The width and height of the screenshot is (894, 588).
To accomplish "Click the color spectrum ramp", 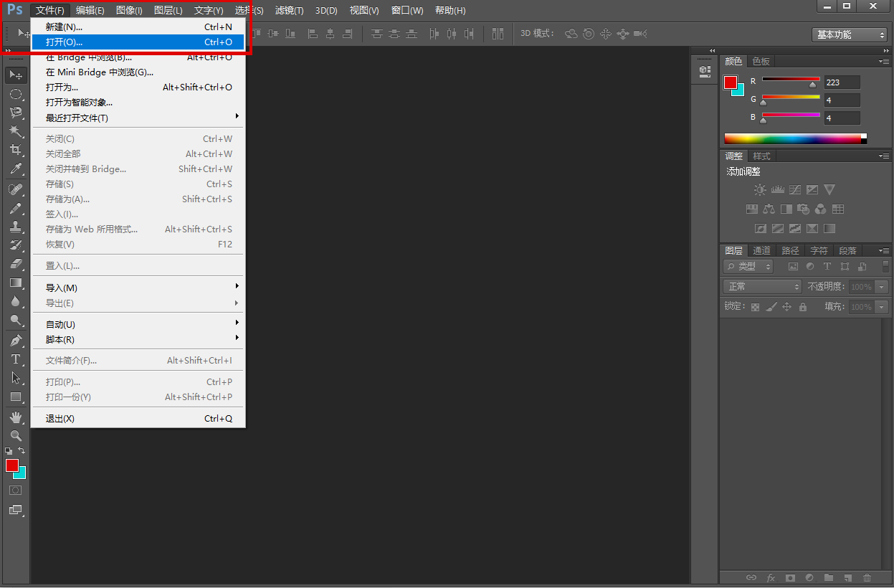I will click(795, 138).
